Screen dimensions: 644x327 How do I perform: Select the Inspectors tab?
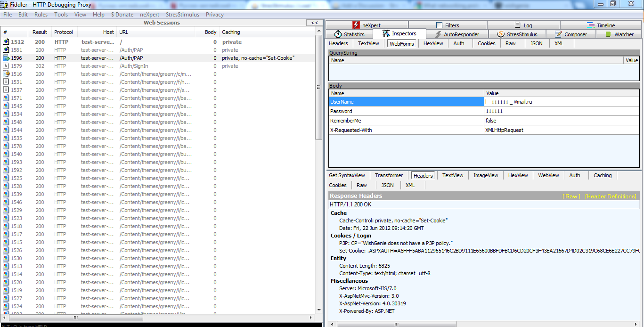pyautogui.click(x=399, y=34)
